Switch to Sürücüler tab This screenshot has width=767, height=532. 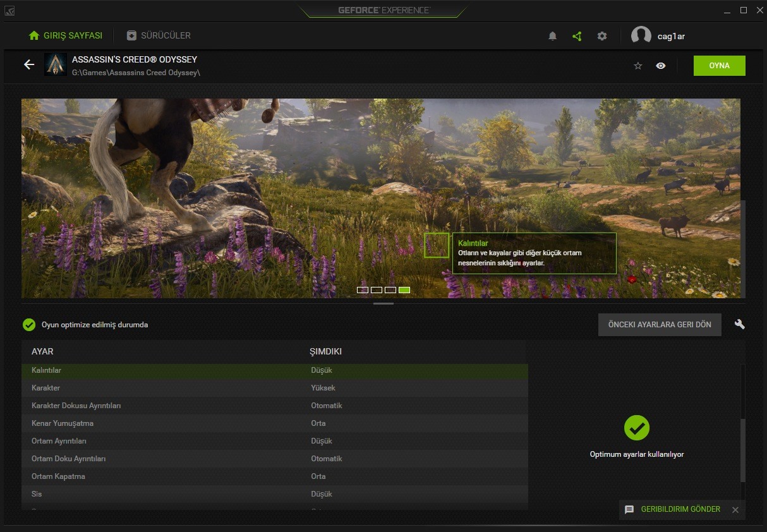(x=159, y=35)
